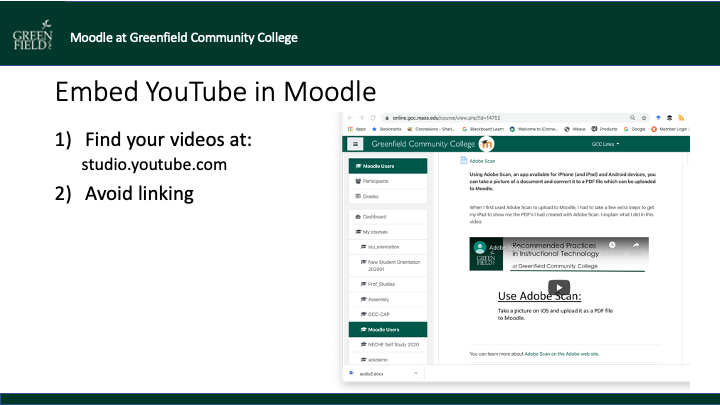Click the Greenfield Community College site title
This screenshot has width=720, height=405.
423,144
